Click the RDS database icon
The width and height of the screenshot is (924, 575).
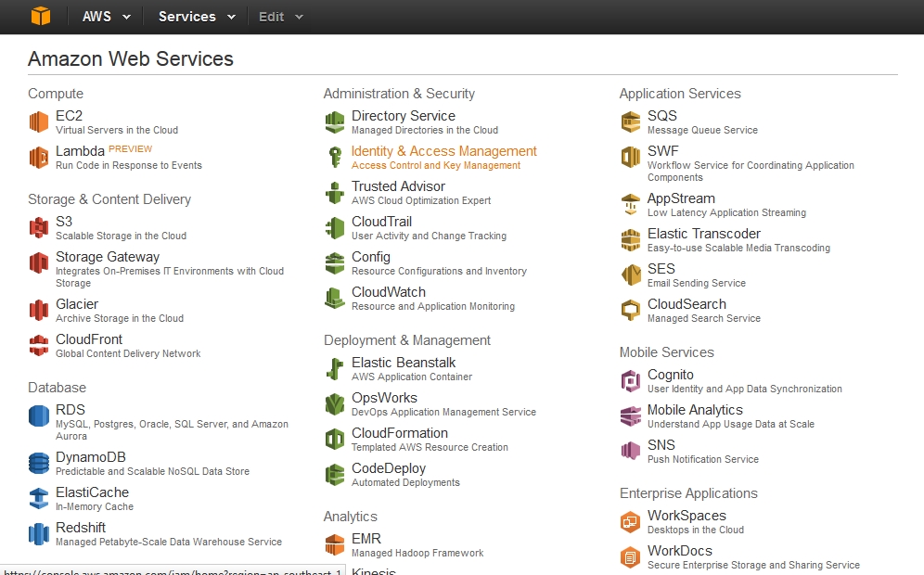click(x=39, y=415)
